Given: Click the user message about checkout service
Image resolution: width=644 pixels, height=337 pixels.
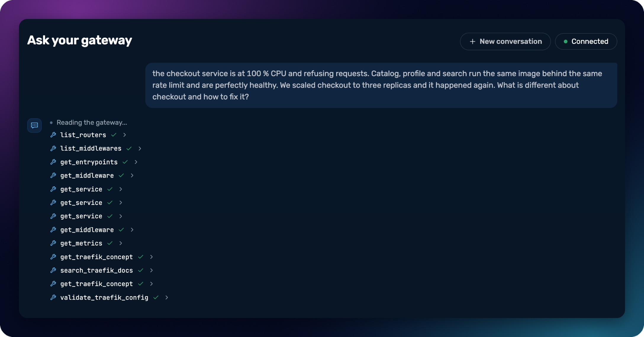Looking at the screenshot, I should (x=381, y=85).
